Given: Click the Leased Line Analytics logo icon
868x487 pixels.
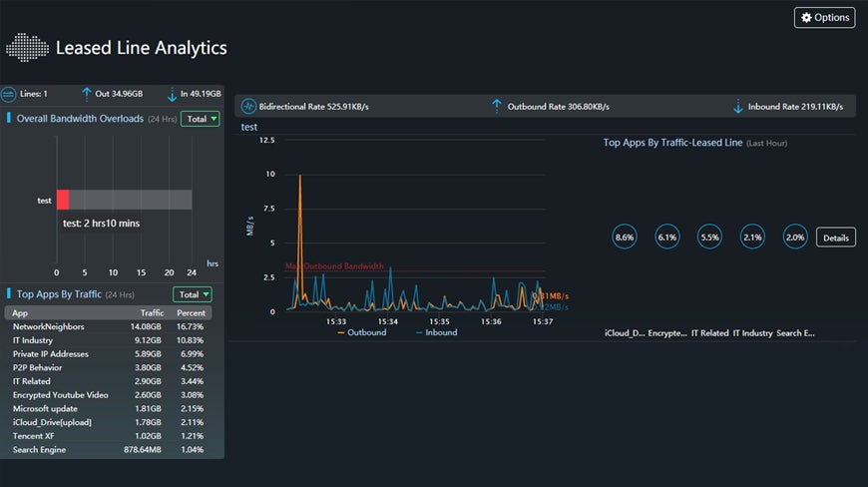Looking at the screenshot, I should [x=27, y=48].
